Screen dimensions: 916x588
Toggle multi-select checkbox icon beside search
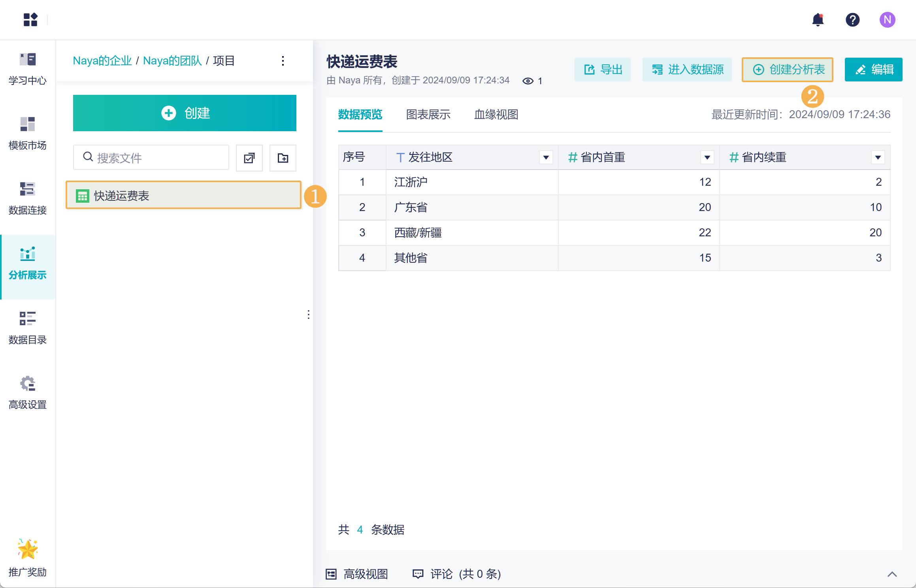(x=249, y=158)
